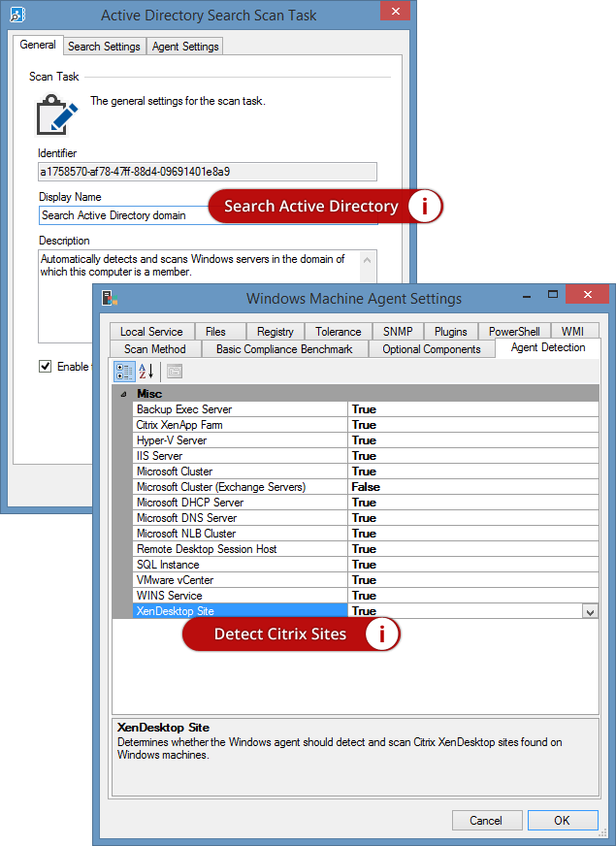Select the SQL Instance property
This screenshot has width=616, height=846.
coord(240,565)
